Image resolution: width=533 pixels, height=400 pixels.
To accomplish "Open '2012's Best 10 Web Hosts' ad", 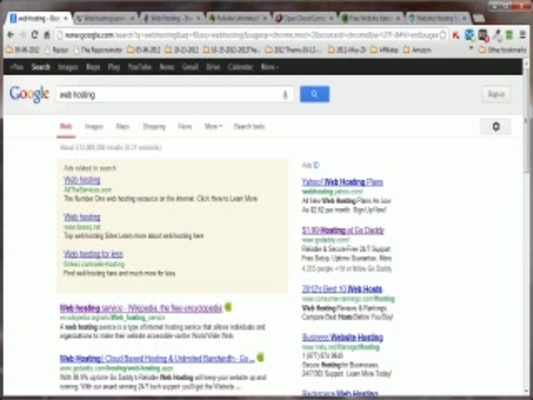I will tap(342, 289).
